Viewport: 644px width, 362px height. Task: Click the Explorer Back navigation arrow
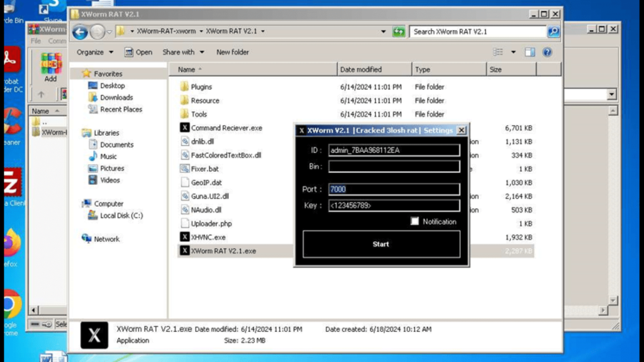tap(80, 32)
